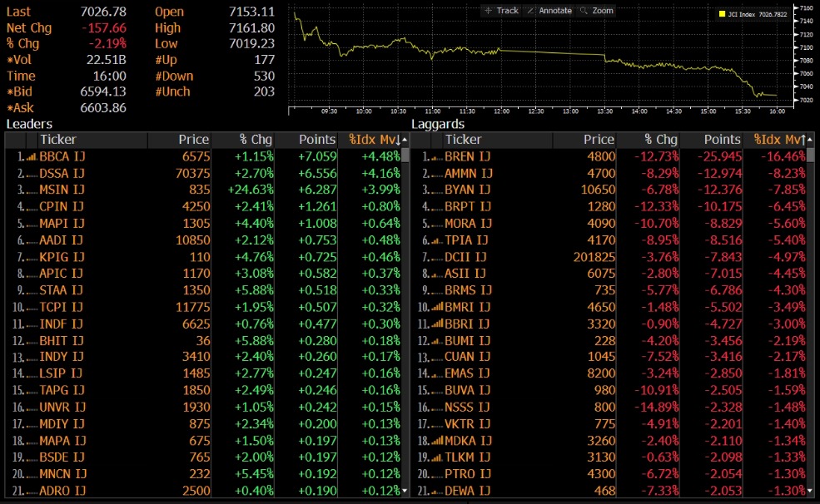The height and width of the screenshot is (504, 820).
Task: Open the AMMN IJ ticker in Laggards
Action: point(469,173)
